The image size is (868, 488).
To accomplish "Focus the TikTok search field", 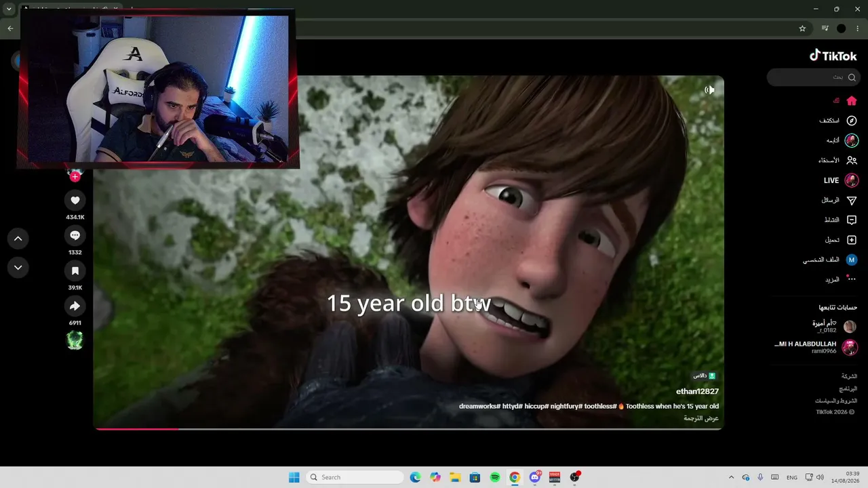I will point(814,77).
